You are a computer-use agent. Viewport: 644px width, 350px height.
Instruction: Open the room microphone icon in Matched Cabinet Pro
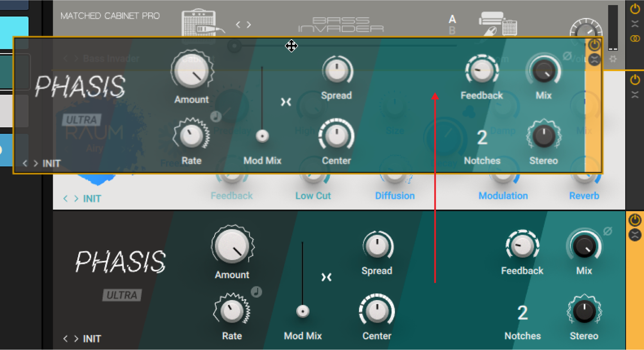[x=498, y=24]
